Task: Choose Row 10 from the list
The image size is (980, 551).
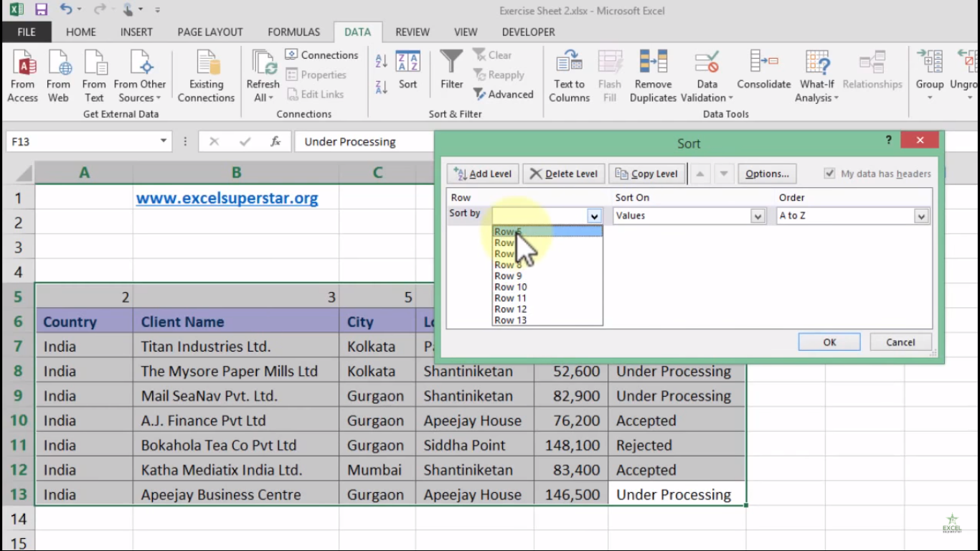Action: point(547,287)
